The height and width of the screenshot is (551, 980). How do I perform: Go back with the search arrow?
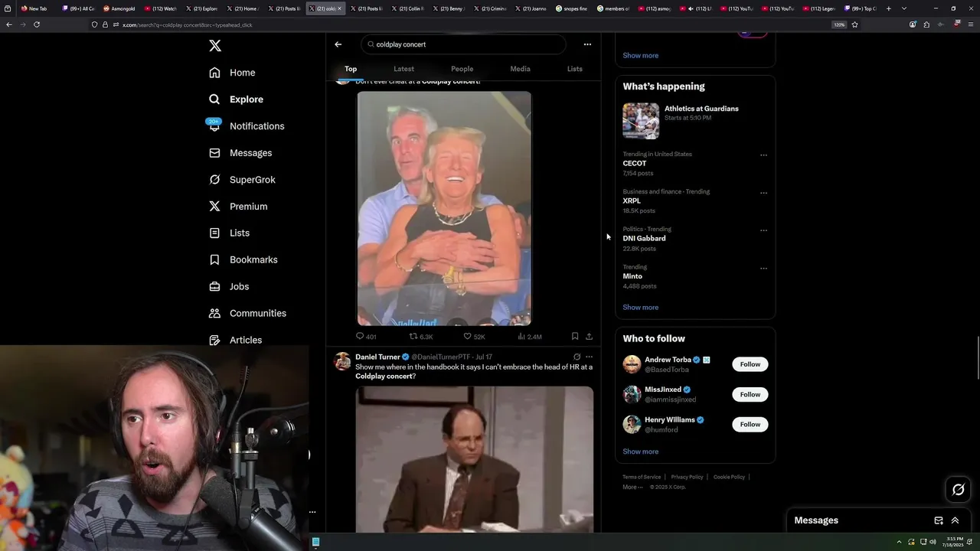click(338, 44)
